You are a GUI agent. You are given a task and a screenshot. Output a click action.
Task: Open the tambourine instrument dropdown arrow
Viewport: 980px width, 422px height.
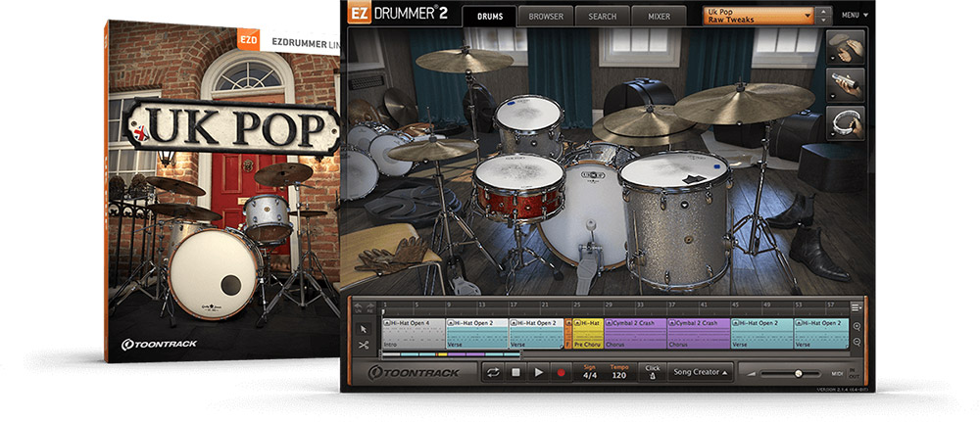coord(834,135)
